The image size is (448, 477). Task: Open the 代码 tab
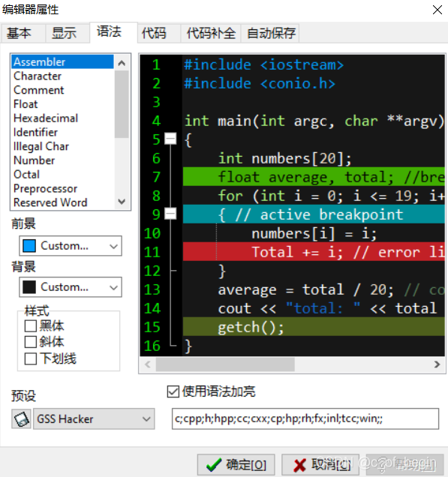pos(158,33)
